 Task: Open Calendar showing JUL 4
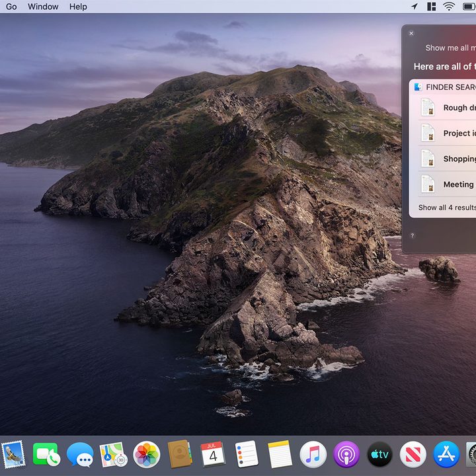(213, 454)
